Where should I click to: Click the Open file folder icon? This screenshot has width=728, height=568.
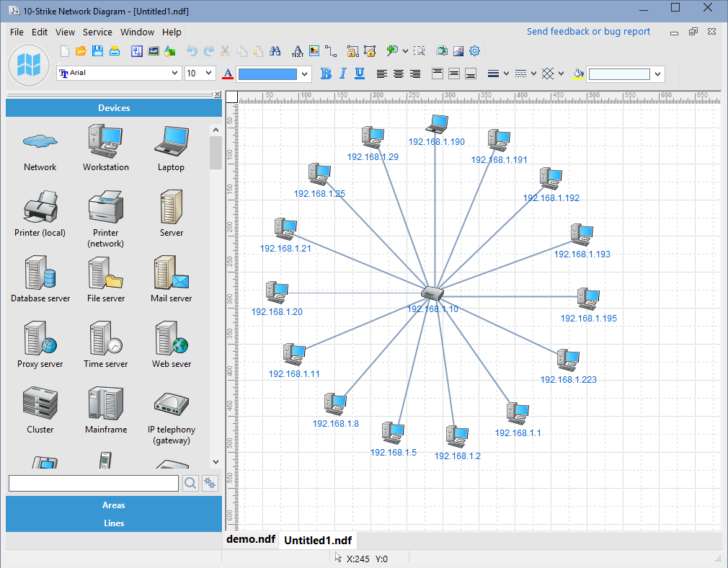(x=81, y=51)
